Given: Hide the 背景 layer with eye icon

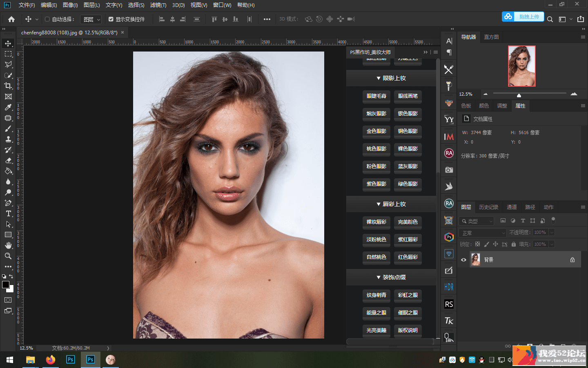Looking at the screenshot, I should 463,260.
